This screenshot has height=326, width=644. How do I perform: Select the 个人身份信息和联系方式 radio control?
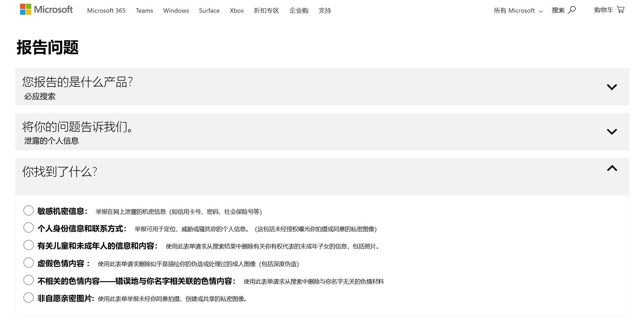click(x=28, y=227)
